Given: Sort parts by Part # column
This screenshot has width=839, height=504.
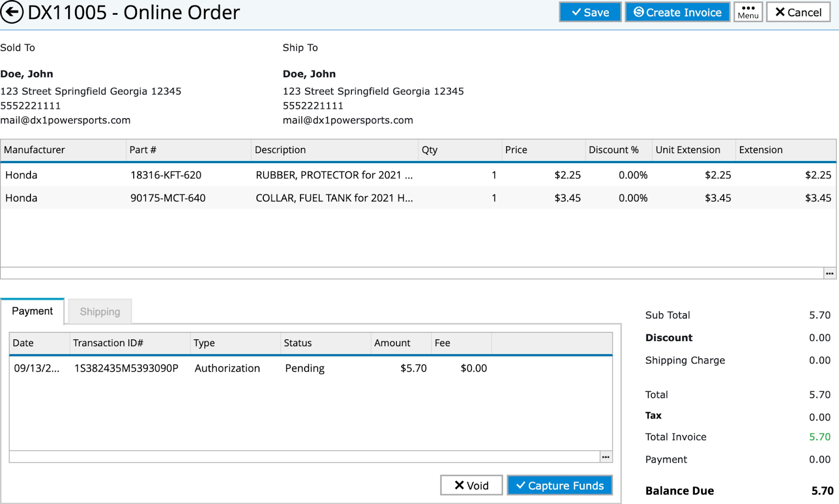Looking at the screenshot, I should pos(189,150).
